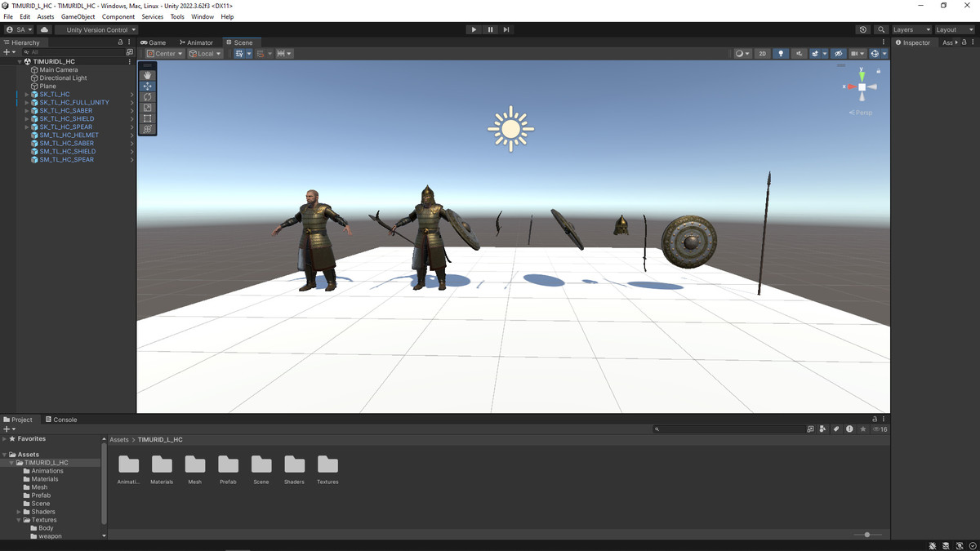Select the Rect transform tool
This screenshot has width=980, height=551.
coord(148,118)
